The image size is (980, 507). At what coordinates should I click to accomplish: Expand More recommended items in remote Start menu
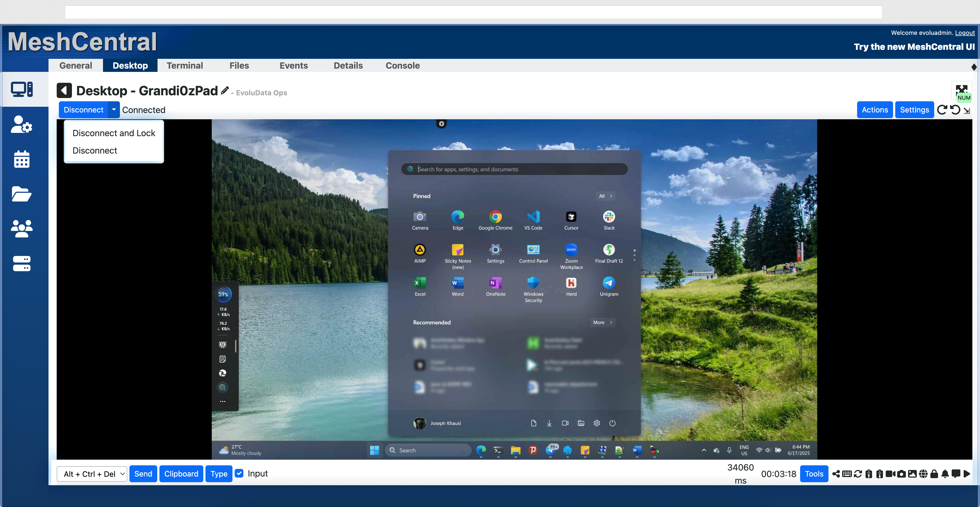603,322
